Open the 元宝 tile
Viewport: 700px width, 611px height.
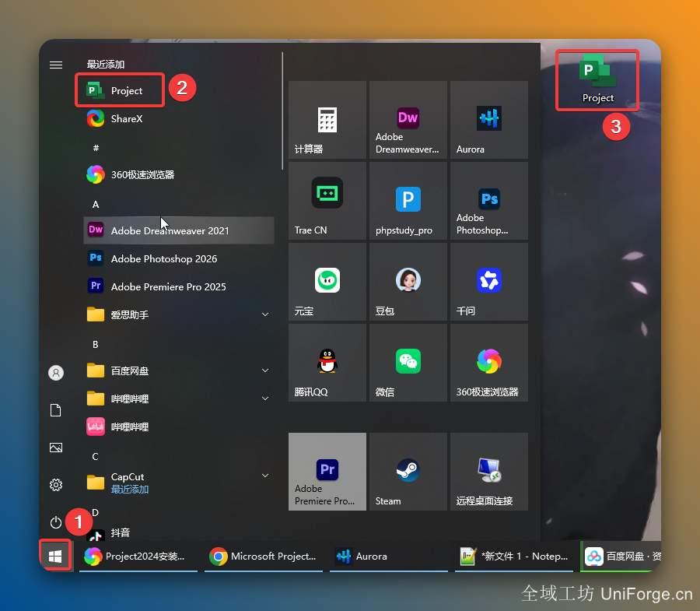tap(327, 282)
